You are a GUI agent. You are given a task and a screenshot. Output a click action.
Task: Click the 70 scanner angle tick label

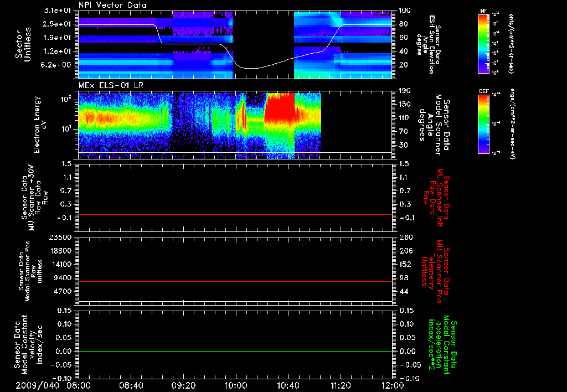(403, 132)
